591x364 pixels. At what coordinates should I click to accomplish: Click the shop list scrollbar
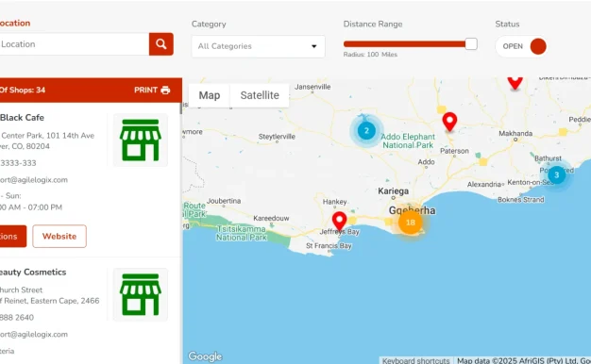point(181,108)
